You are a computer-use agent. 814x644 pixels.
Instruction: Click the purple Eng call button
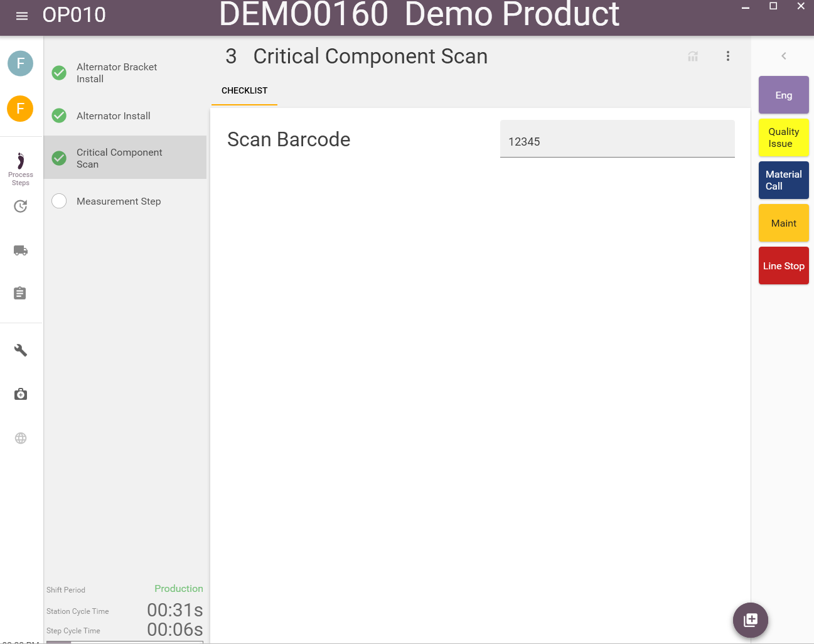pos(783,95)
